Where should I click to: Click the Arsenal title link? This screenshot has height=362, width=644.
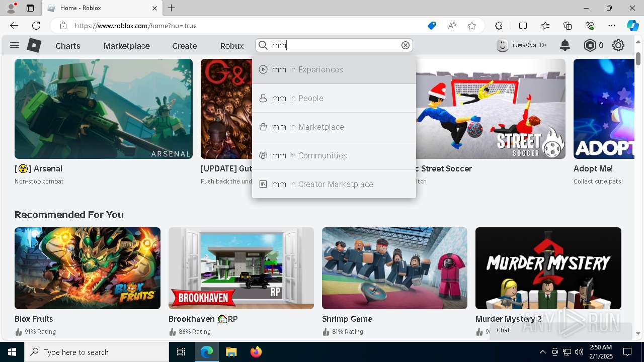(x=38, y=168)
